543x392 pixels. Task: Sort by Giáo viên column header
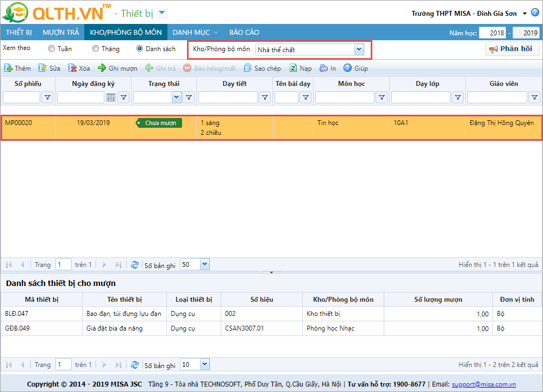(x=504, y=83)
